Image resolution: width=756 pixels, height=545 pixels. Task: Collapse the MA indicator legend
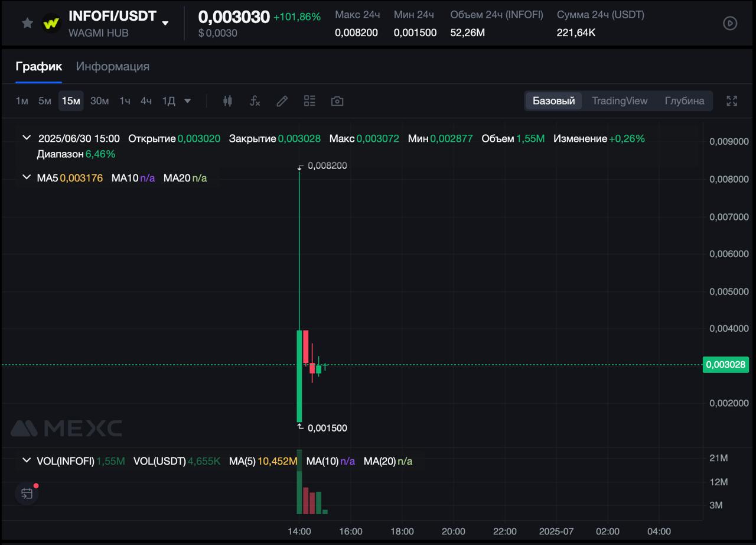pos(26,177)
